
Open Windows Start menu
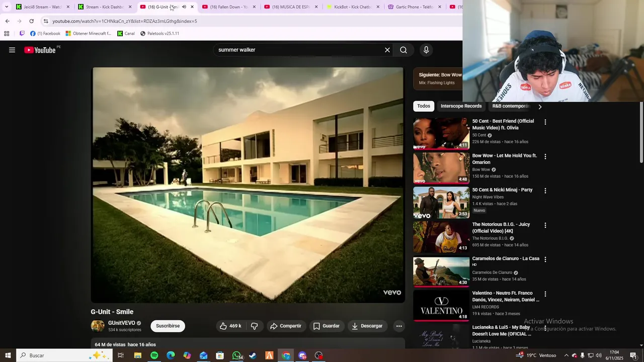pyautogui.click(x=8, y=355)
